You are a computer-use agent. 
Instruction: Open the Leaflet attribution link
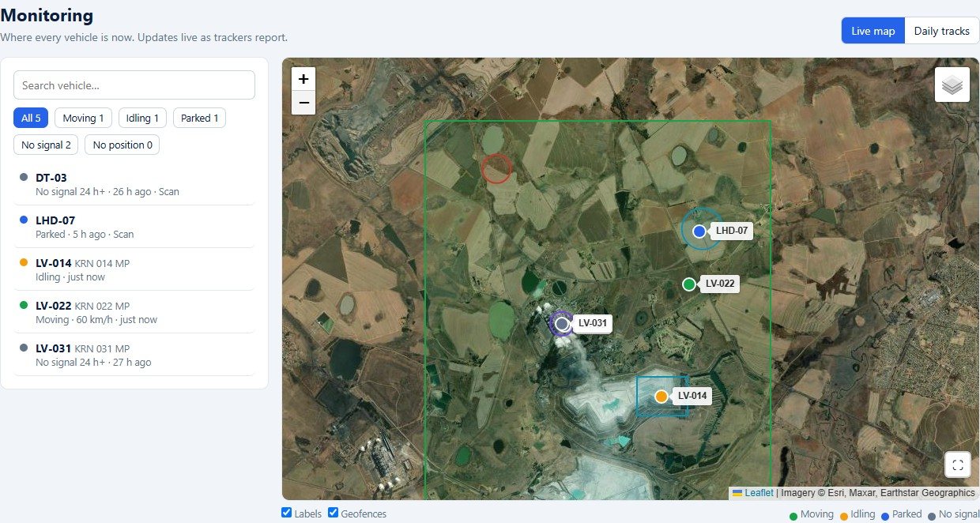(752, 492)
